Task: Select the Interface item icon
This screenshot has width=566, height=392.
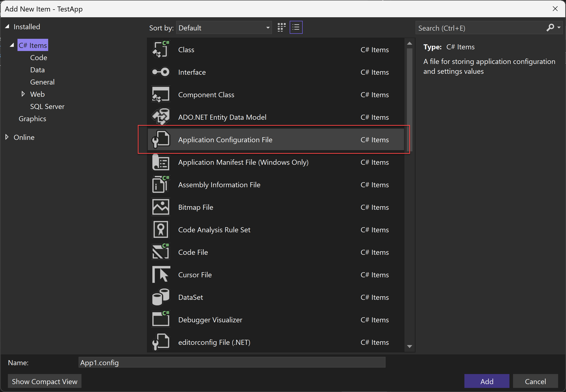Action: tap(161, 72)
